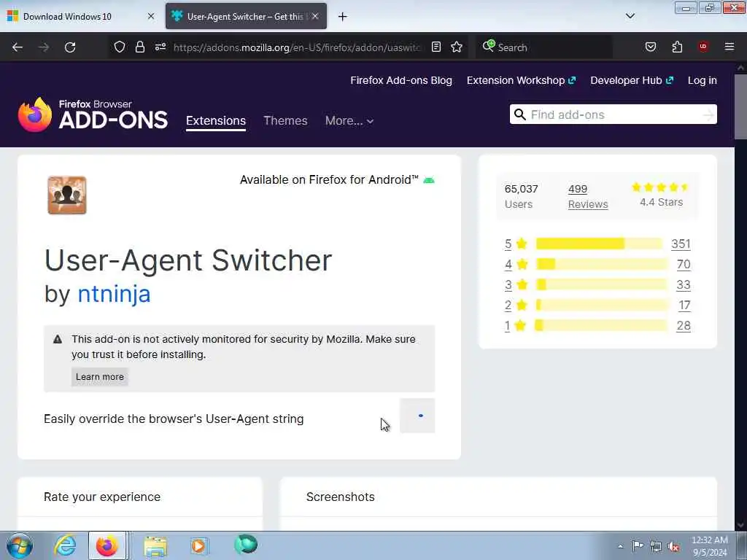Click the 1-star rating bar
Screen dimensions: 747x560
point(601,326)
